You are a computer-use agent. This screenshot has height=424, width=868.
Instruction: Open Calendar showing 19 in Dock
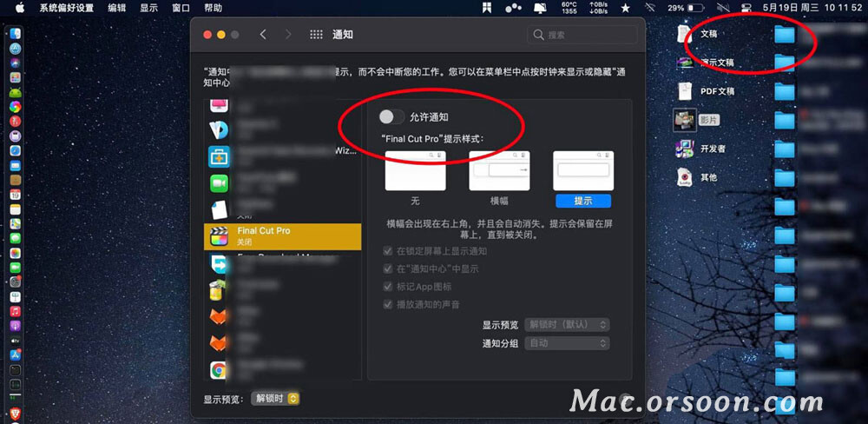click(x=15, y=195)
